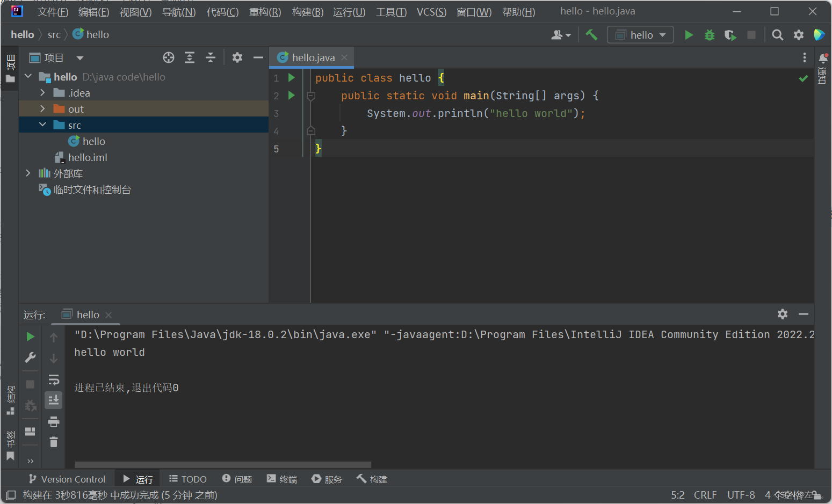The image size is (832, 504).
Task: Toggle soft-wrap in the run console
Action: (x=53, y=379)
